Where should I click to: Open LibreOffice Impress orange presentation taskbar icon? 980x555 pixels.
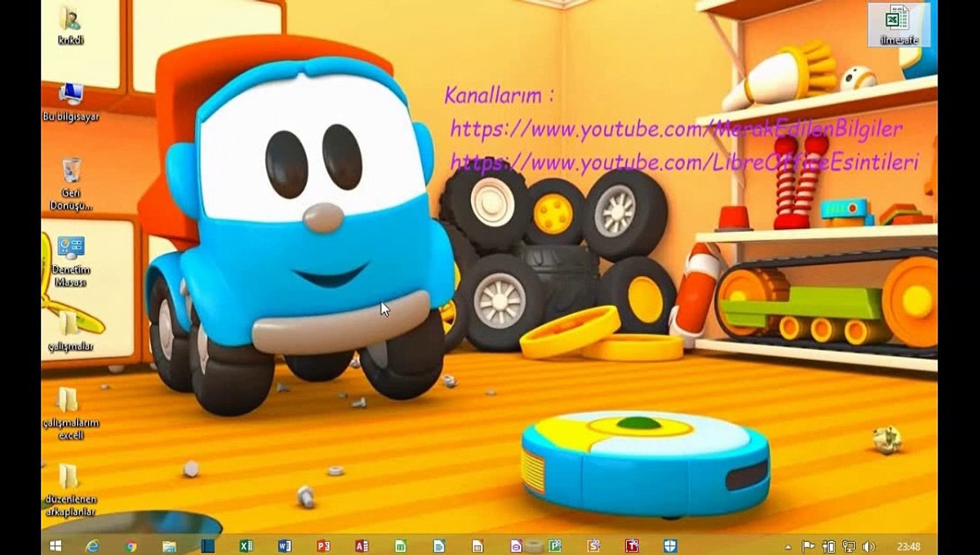click(x=477, y=546)
